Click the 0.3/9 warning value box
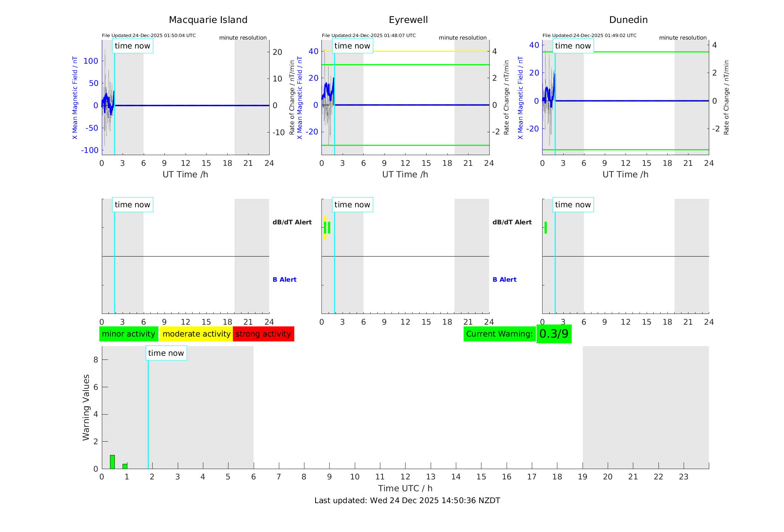The height and width of the screenshot is (532, 784). tap(554, 334)
